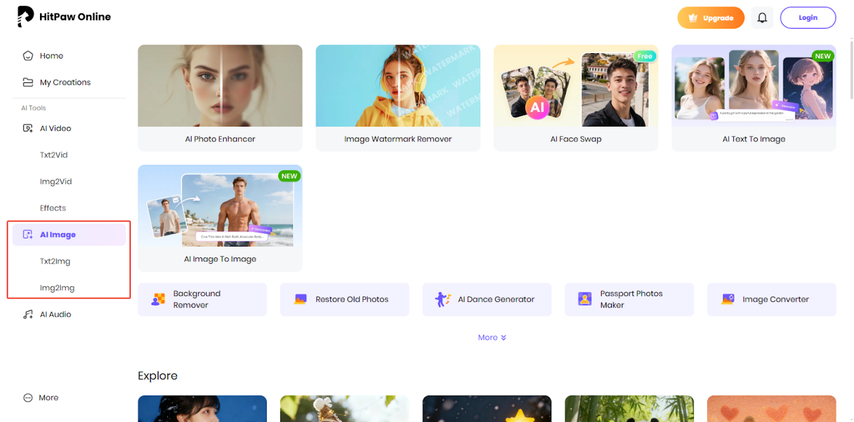Click the Home icon in sidebar
854x422 pixels.
28,56
